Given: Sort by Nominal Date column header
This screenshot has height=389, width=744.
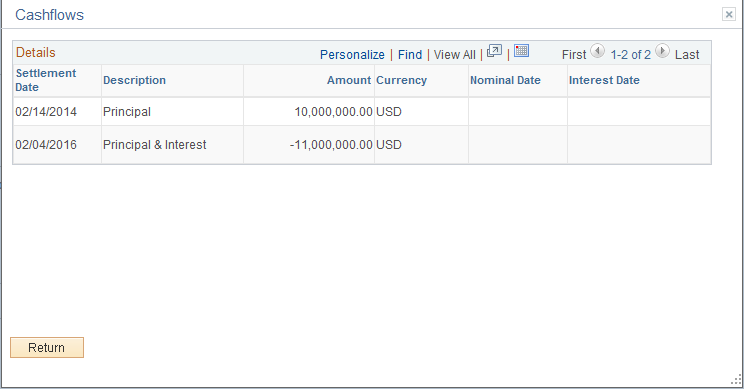Looking at the screenshot, I should 505,80.
